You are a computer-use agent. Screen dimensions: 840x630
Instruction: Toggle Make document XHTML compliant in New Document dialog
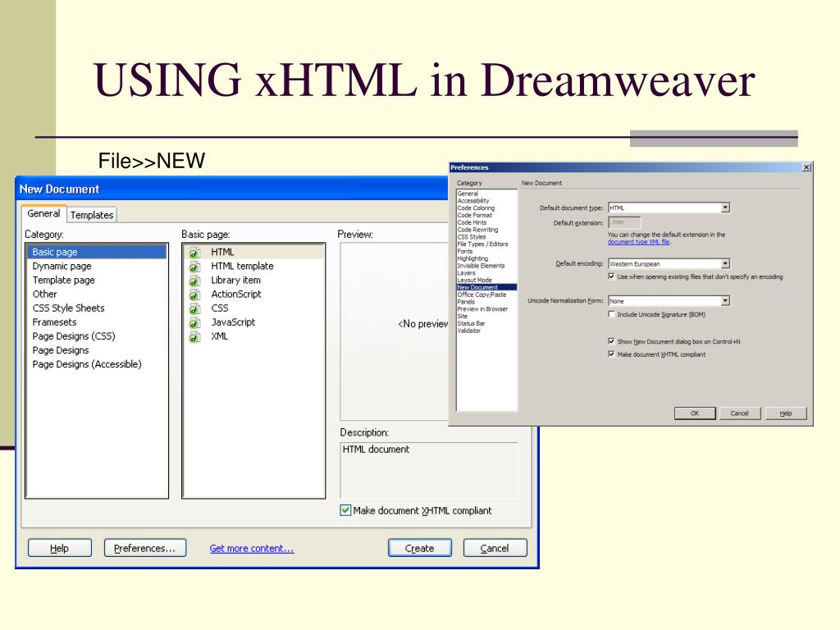point(345,510)
